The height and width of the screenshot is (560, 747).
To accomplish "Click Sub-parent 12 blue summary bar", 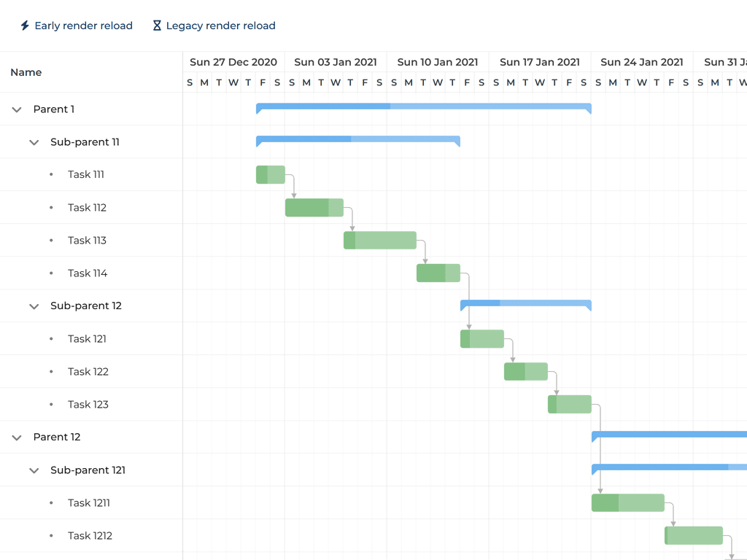I will pyautogui.click(x=525, y=303).
